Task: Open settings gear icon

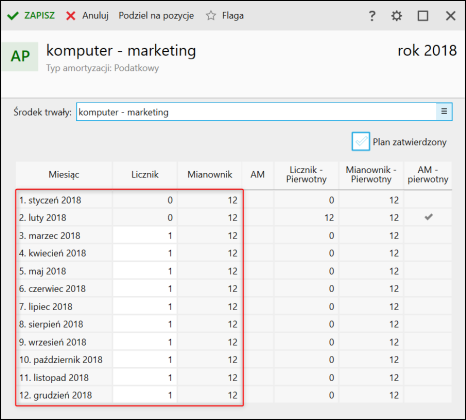Action: pyautogui.click(x=396, y=16)
